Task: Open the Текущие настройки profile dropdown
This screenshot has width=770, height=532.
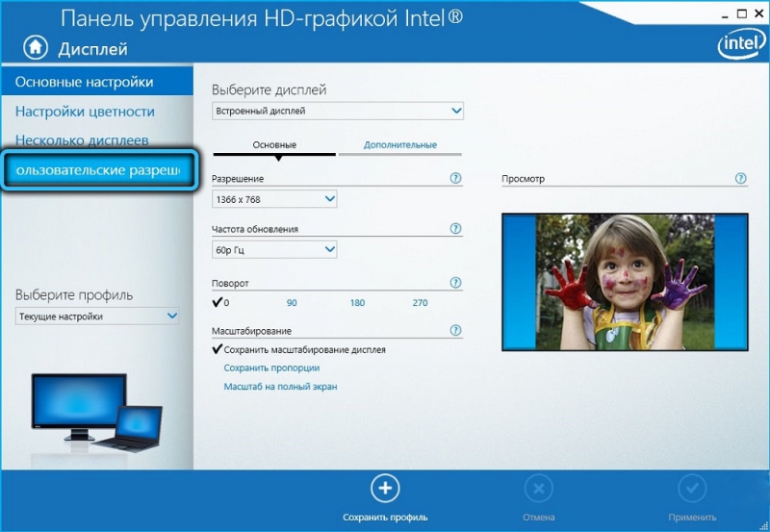Action: click(97, 317)
